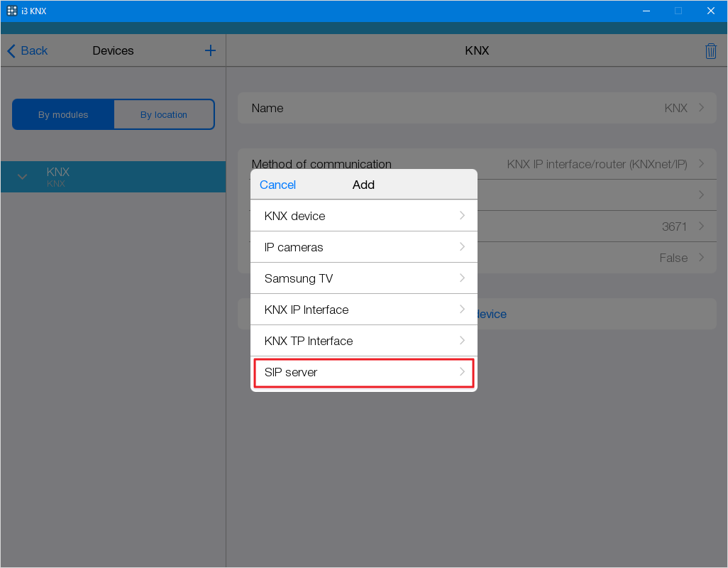This screenshot has width=728, height=568.
Task: Click the i3 KNX app icon in title bar
Action: (11, 11)
